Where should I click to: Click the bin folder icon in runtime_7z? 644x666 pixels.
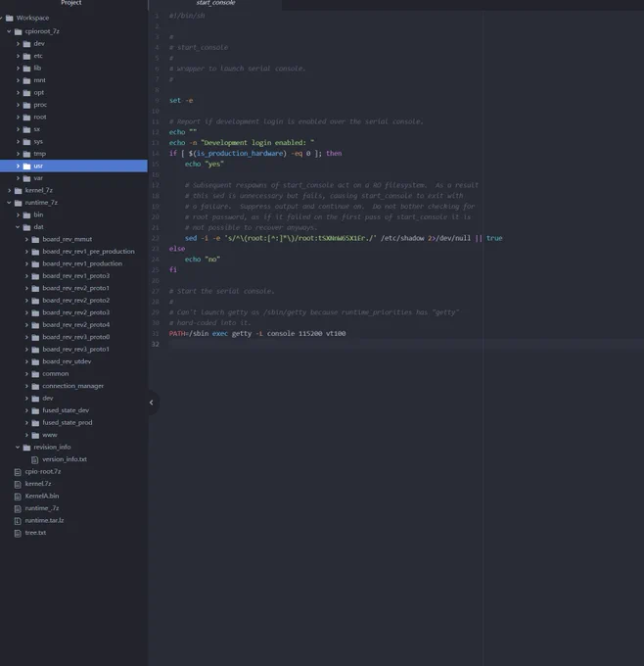coord(26,214)
